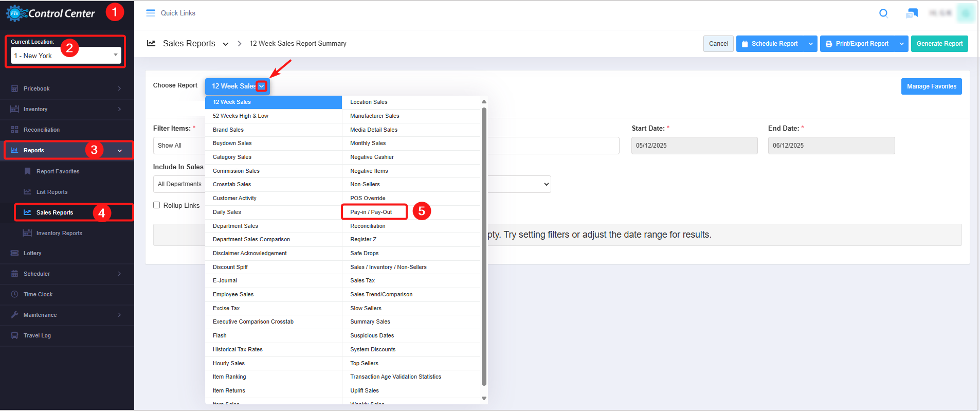
Task: Click the Pricebook calculator icon in sidebar
Action: coord(14,88)
